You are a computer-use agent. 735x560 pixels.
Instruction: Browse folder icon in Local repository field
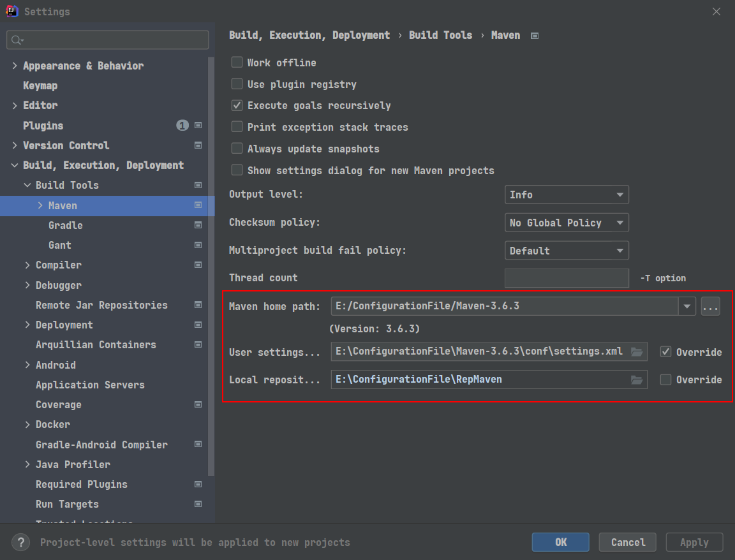637,379
